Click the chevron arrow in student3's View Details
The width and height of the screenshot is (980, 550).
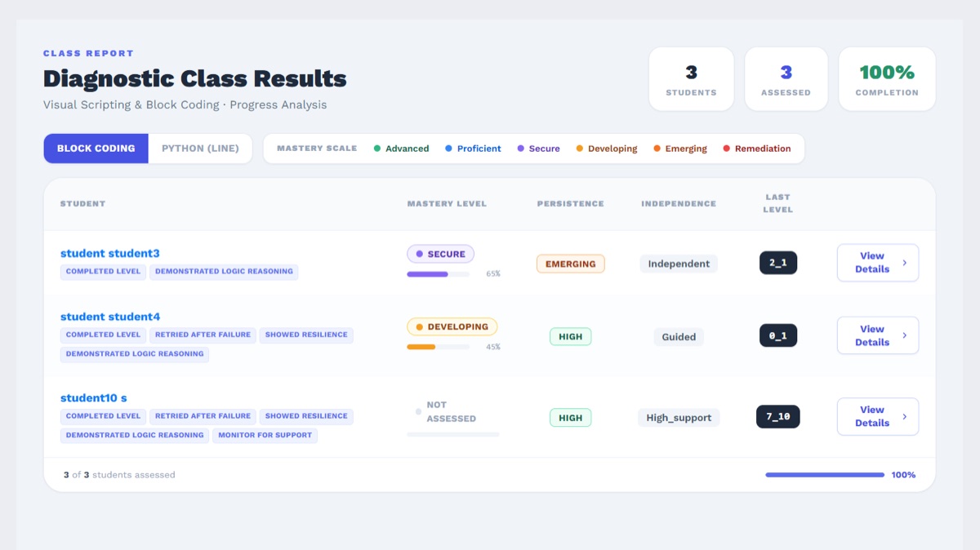pos(904,263)
